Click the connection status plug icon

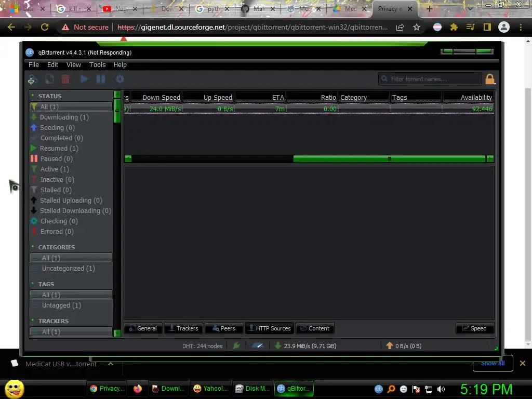[x=236, y=345]
